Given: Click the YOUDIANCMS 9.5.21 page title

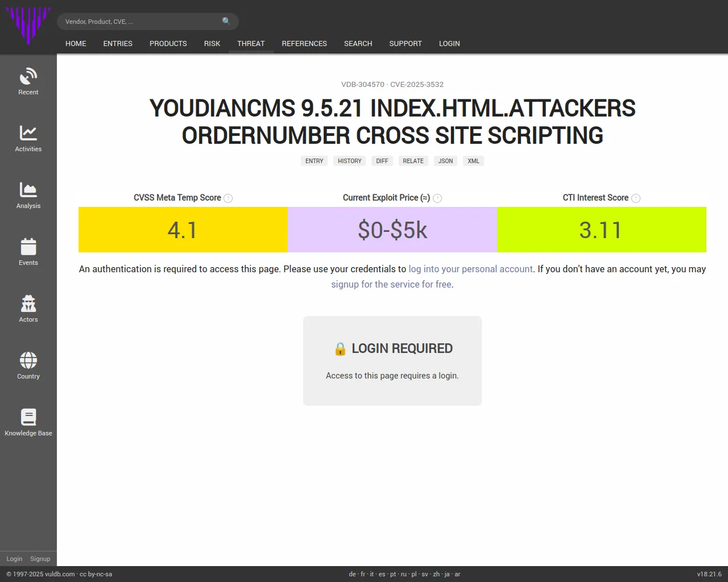Looking at the screenshot, I should coord(392,122).
